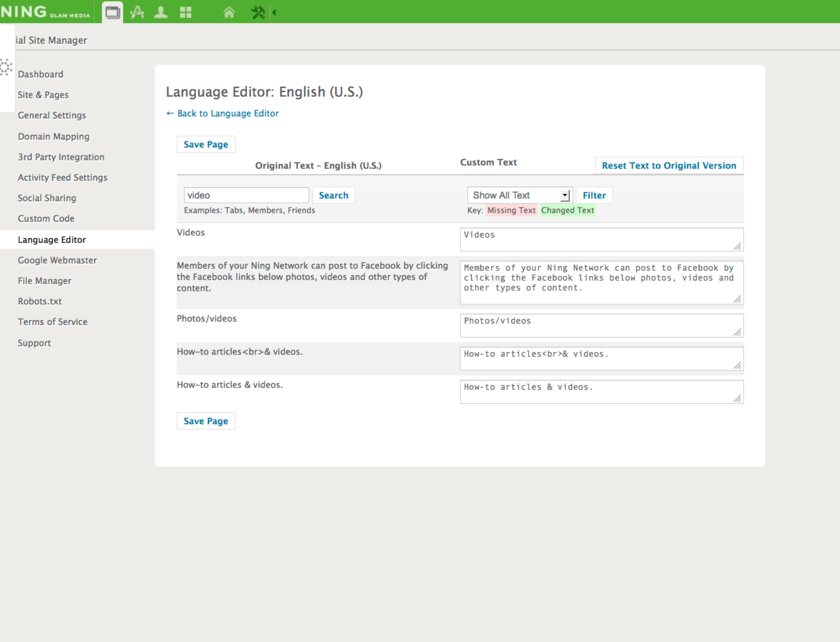Open Site & Pages in the sidebar

click(x=43, y=95)
